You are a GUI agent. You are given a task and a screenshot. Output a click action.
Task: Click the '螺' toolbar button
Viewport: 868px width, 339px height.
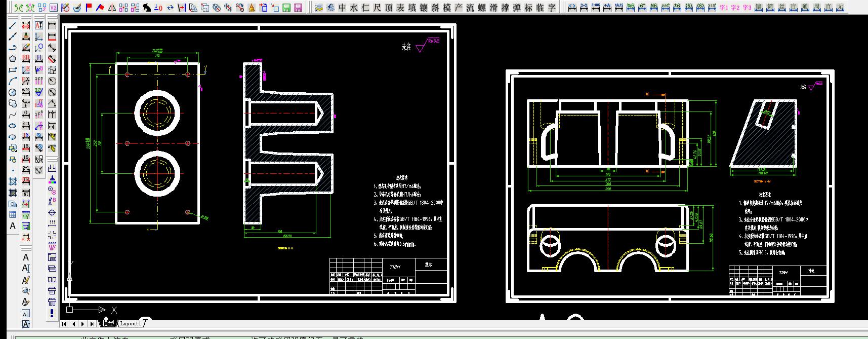[482, 8]
